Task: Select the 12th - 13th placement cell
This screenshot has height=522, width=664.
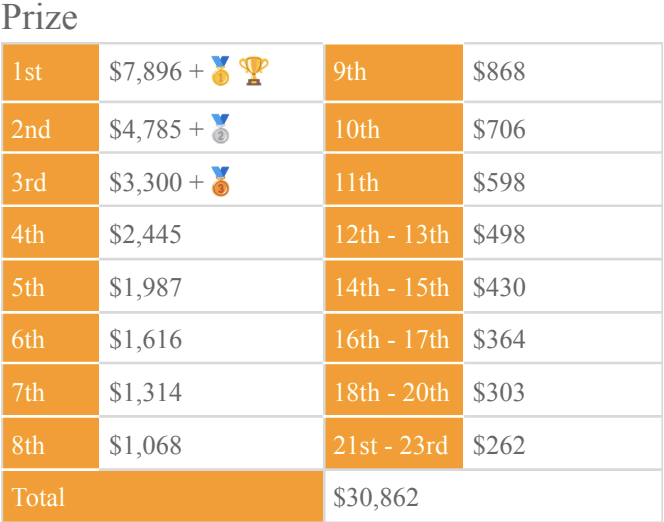Action: coord(394,235)
